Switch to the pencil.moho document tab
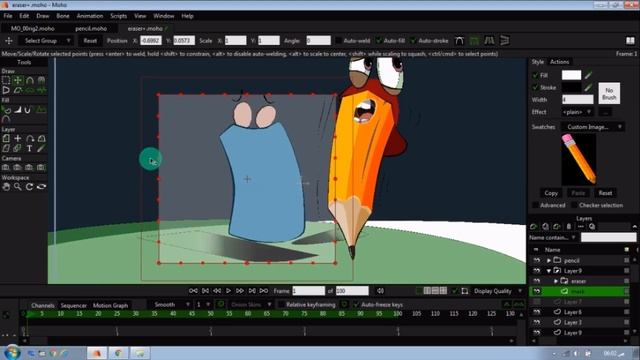The width and height of the screenshot is (640, 360). [x=91, y=29]
